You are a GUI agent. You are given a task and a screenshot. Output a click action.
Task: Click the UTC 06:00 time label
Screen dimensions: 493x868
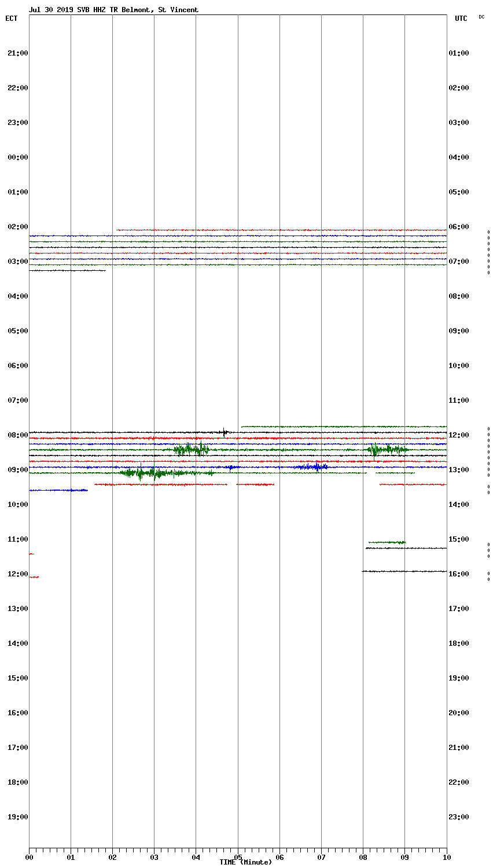(459, 227)
